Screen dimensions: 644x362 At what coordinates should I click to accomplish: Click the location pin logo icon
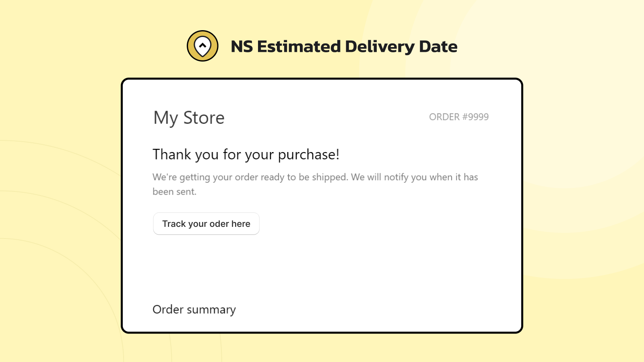click(x=202, y=46)
